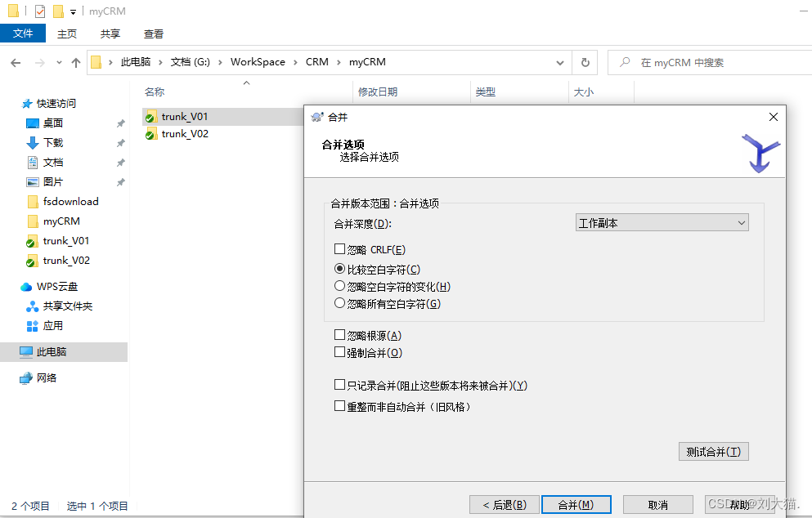This screenshot has height=518, width=812.
Task: Open the 合并深度 dropdown showing 工作副本
Action: [662, 223]
